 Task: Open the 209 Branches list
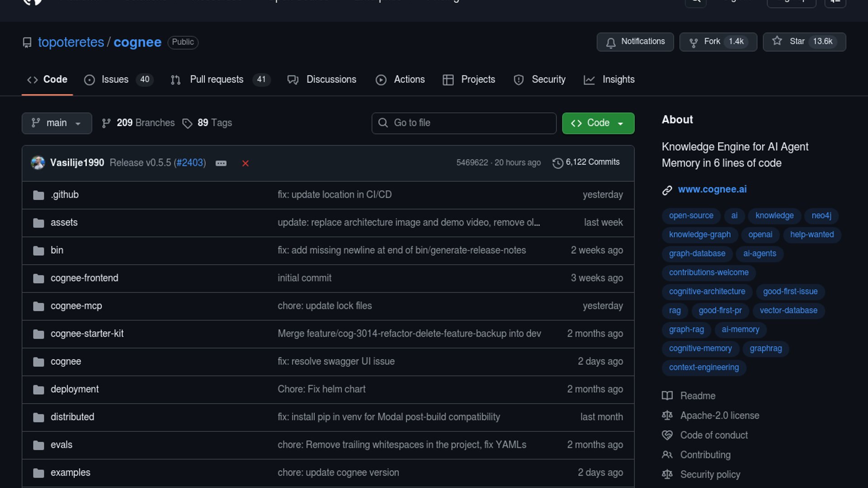138,123
